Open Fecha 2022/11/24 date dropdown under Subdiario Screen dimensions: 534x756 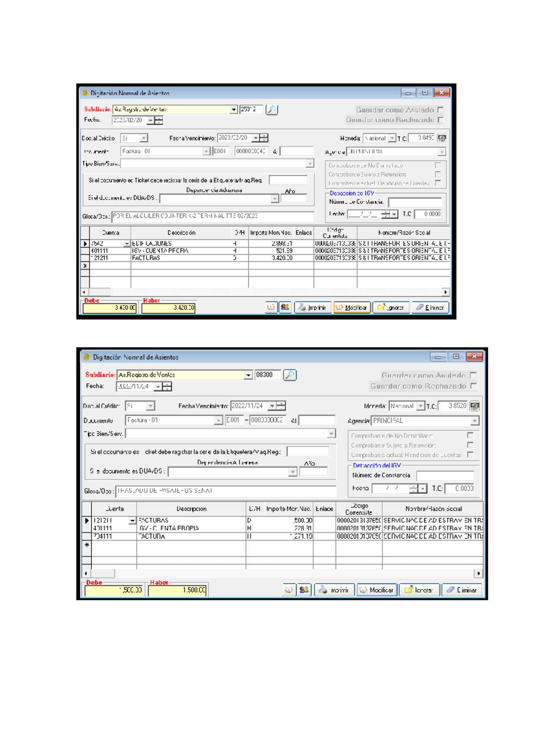[158, 387]
